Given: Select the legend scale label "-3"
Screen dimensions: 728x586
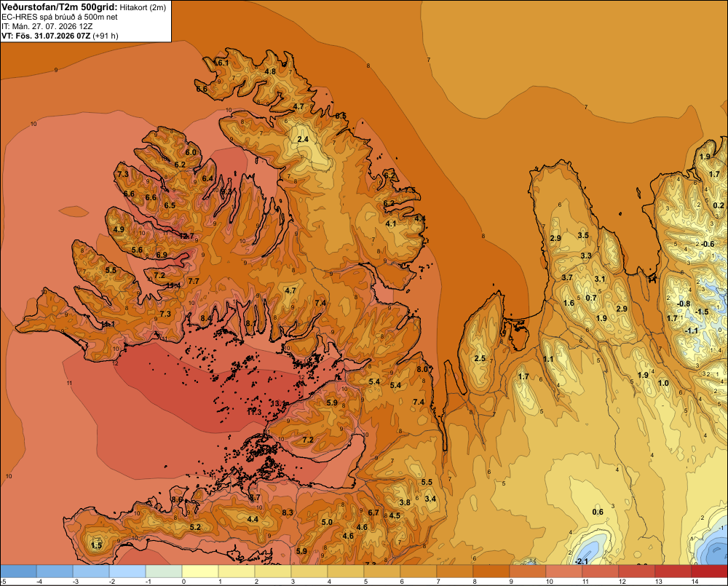Looking at the screenshot, I should click(76, 582).
